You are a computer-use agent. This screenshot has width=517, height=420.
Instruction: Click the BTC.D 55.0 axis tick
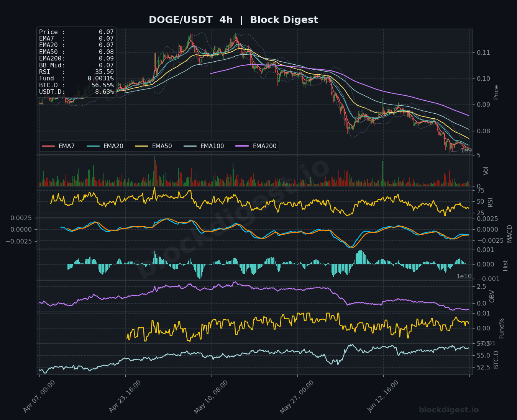coord(483,356)
